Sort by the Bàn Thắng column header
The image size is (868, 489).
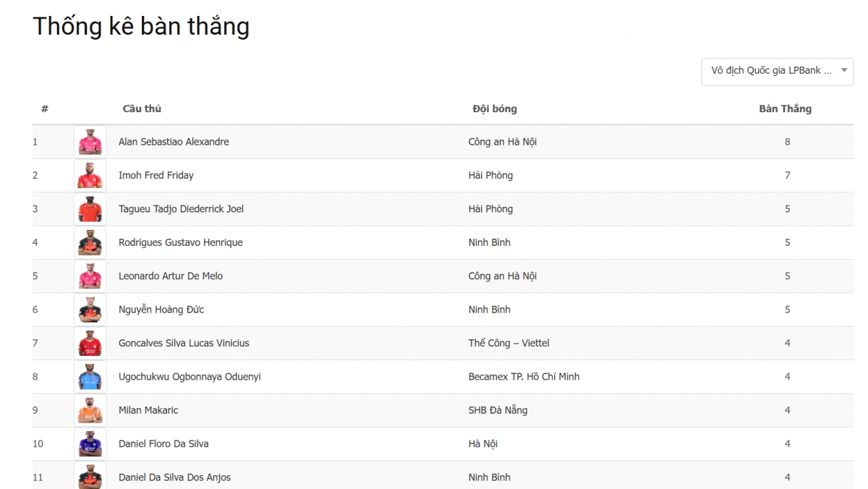click(x=785, y=109)
